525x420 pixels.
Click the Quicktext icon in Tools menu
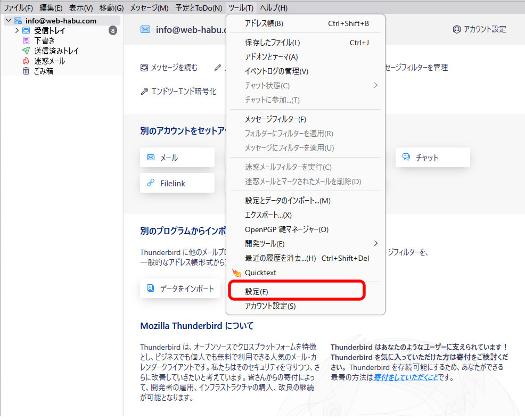pyautogui.click(x=237, y=273)
